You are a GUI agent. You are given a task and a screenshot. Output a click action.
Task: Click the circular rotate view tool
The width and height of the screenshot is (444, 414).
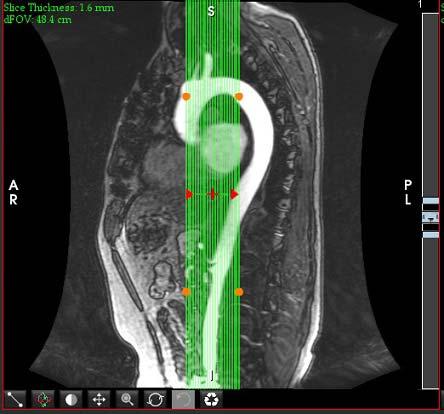(x=155, y=399)
